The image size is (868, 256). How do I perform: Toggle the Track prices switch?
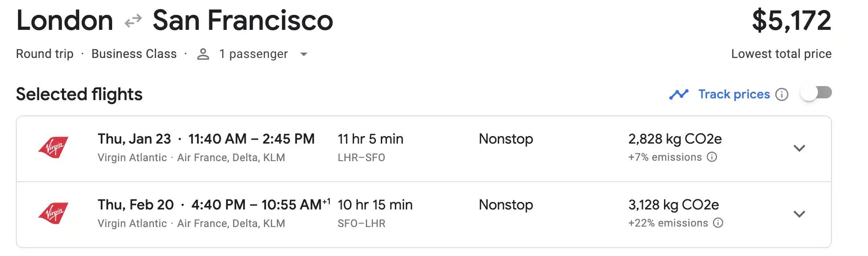tap(816, 94)
